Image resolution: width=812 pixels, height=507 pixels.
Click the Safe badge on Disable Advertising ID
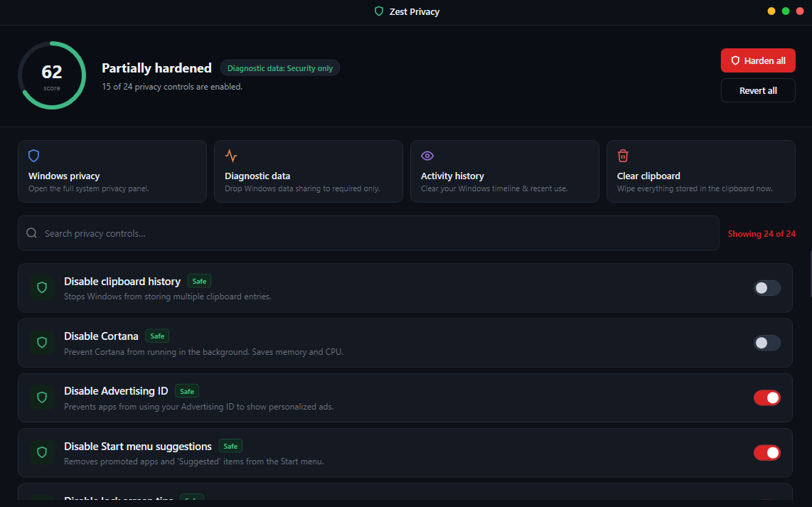[x=187, y=391]
